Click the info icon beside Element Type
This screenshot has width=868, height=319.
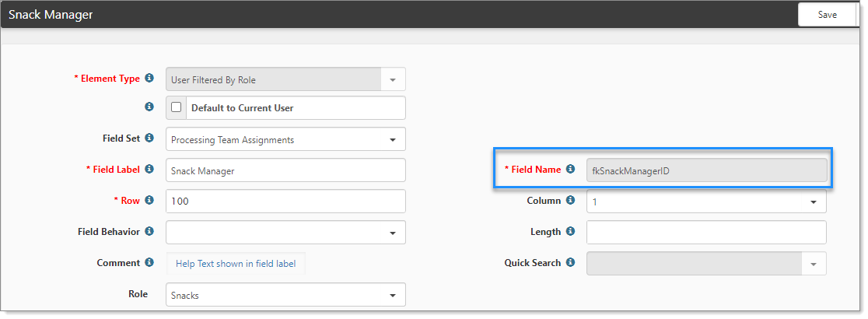(x=149, y=78)
